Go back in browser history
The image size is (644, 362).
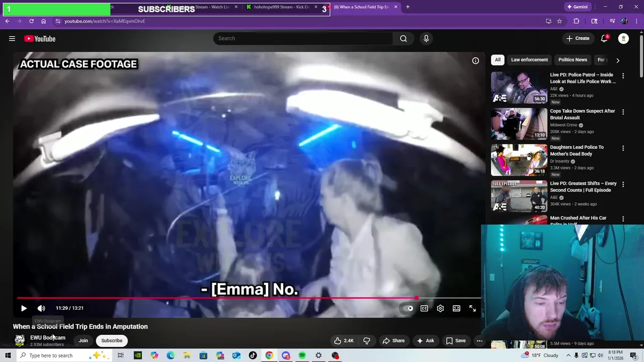[7, 21]
